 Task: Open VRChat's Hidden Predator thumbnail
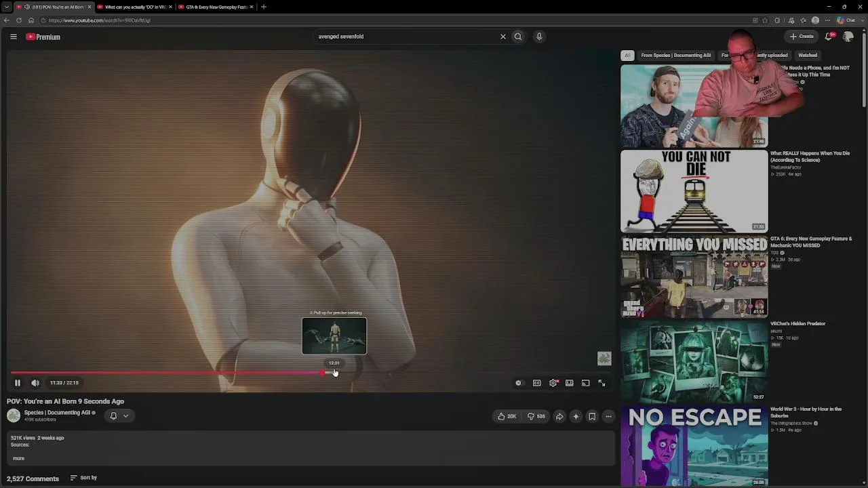pyautogui.click(x=694, y=361)
